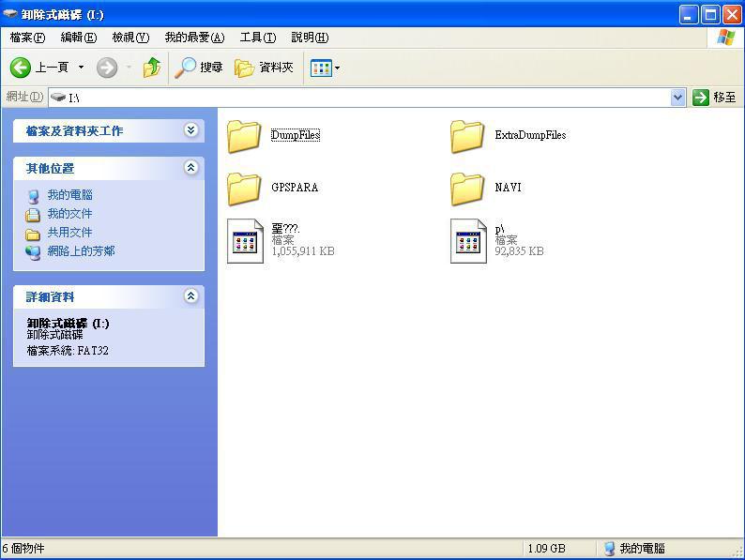Collapse the 詳細資料 panel
This screenshot has width=745, height=560.
(x=191, y=296)
